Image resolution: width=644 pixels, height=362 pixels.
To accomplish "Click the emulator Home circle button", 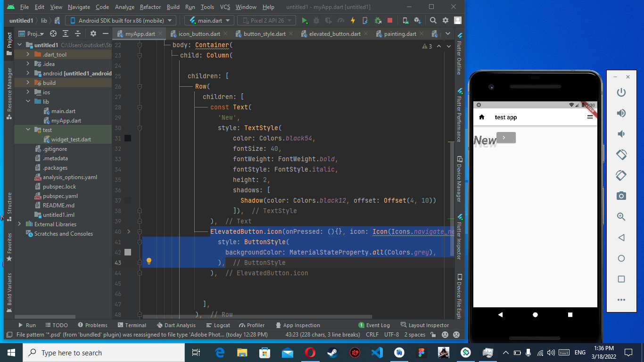I will pos(621,258).
